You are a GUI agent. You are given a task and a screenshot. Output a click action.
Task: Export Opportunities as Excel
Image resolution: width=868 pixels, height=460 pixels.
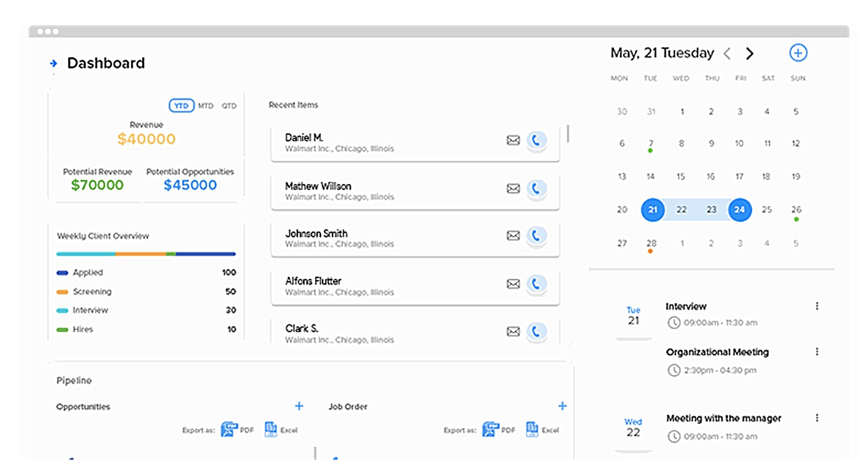point(281,429)
